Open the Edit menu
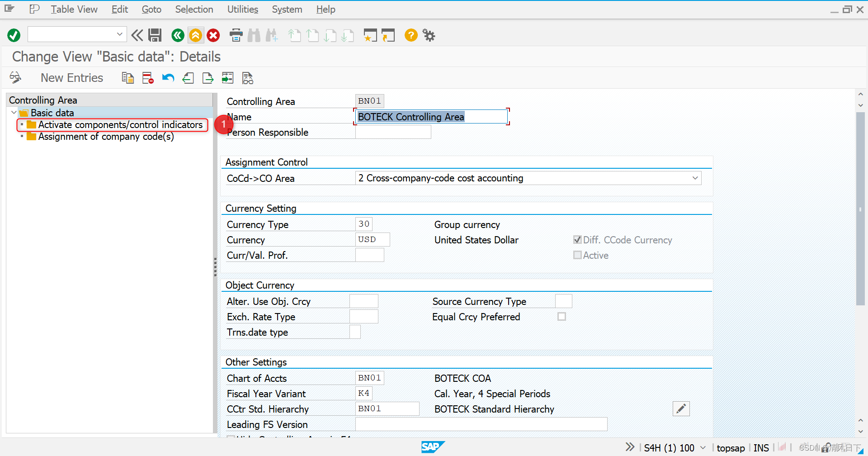The height and width of the screenshot is (456, 868). [120, 9]
